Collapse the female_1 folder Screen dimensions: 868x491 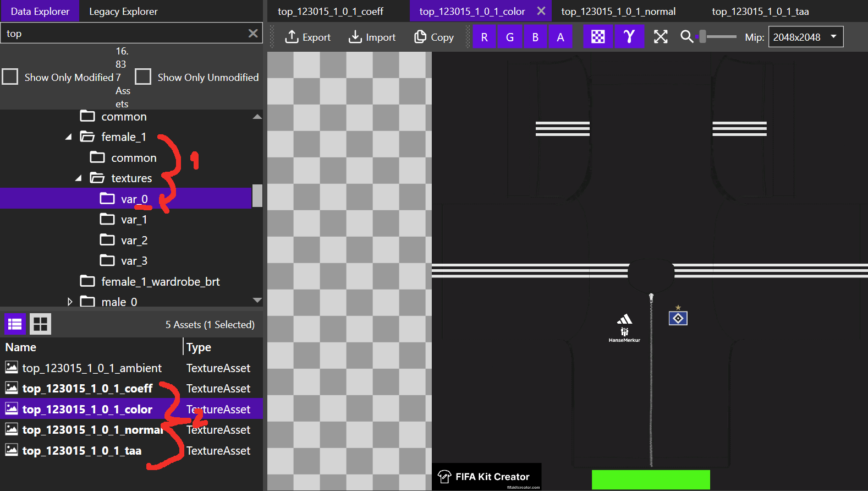click(x=68, y=137)
